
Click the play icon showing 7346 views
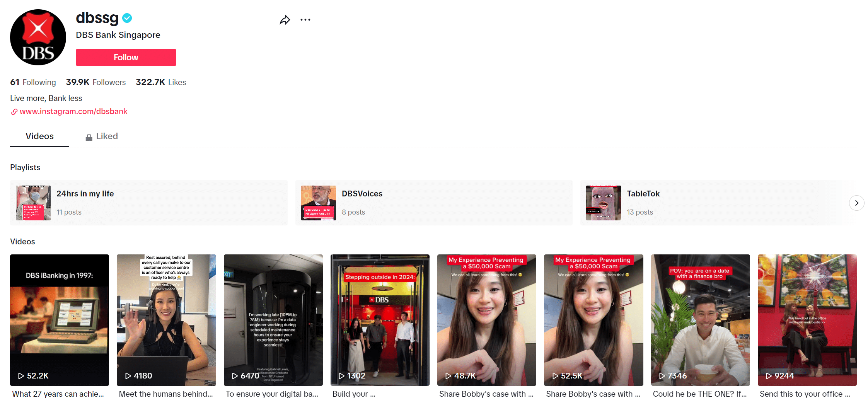(x=662, y=376)
